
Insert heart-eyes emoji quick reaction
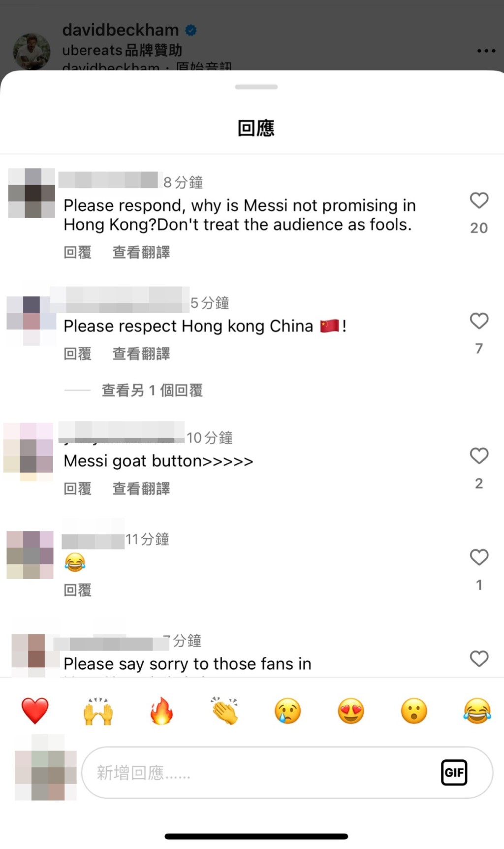pyautogui.click(x=351, y=711)
